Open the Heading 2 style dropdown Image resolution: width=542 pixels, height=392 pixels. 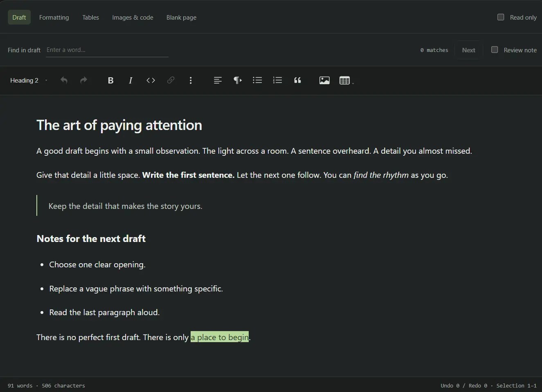pyautogui.click(x=29, y=80)
